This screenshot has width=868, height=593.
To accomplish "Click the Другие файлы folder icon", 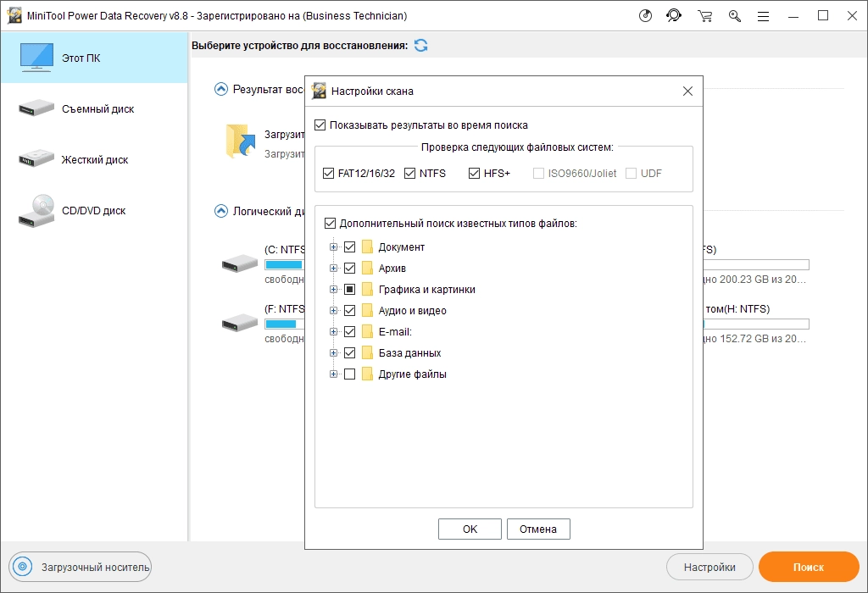I will [367, 374].
